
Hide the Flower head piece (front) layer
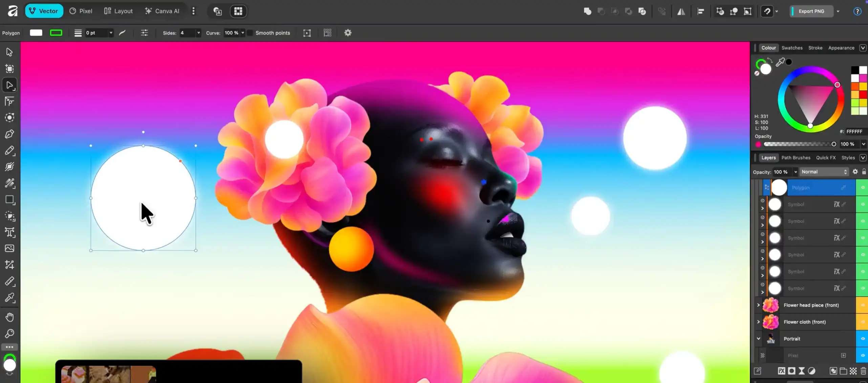862,305
